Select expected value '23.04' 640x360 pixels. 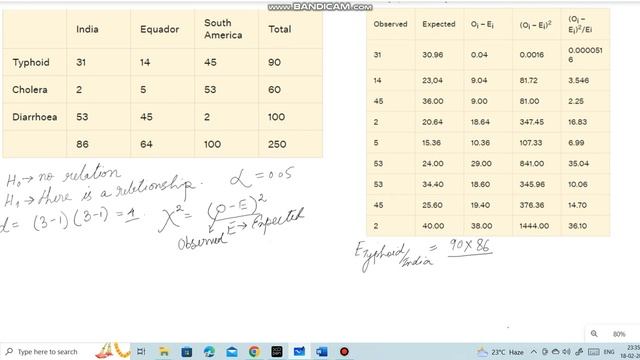[433, 80]
